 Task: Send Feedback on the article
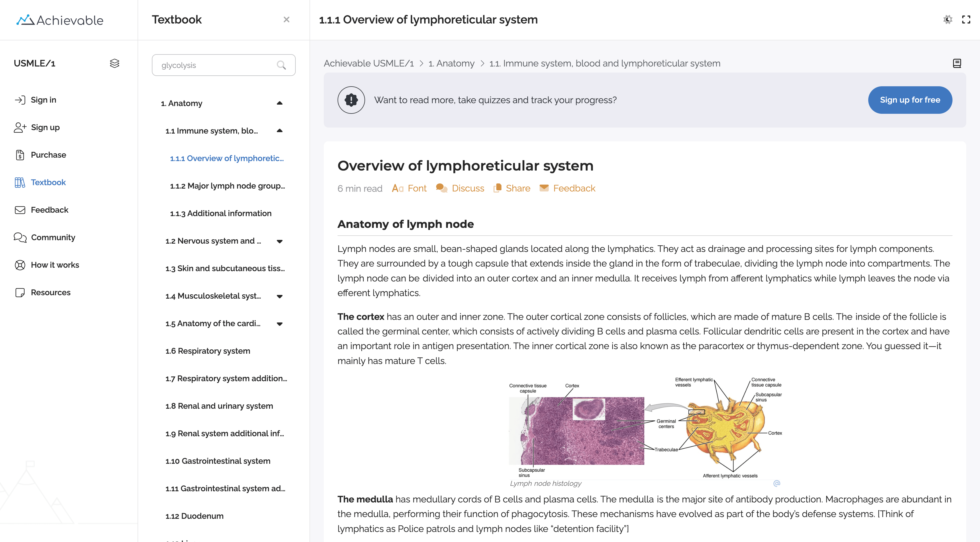[x=567, y=188]
